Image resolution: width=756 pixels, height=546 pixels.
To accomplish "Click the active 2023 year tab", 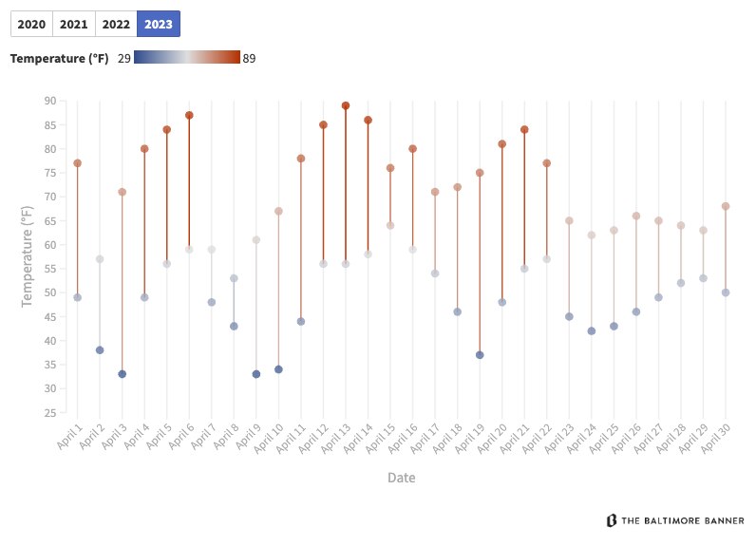I will (x=159, y=24).
